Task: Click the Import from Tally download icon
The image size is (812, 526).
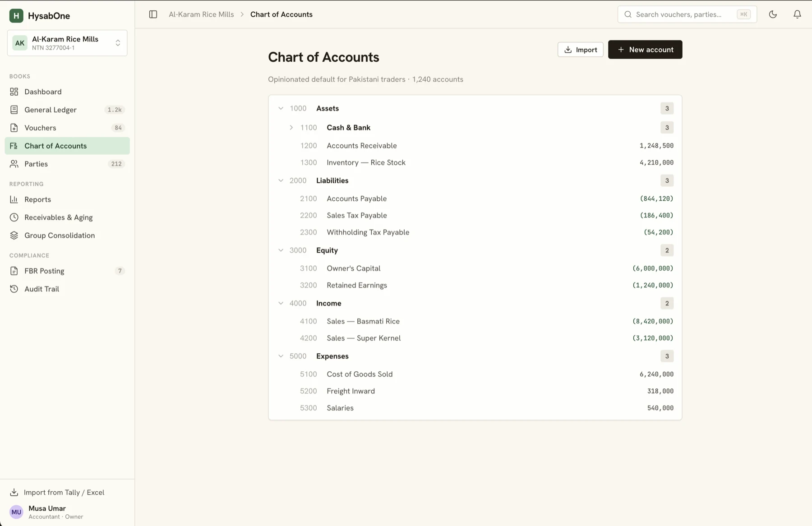Action: [14, 492]
